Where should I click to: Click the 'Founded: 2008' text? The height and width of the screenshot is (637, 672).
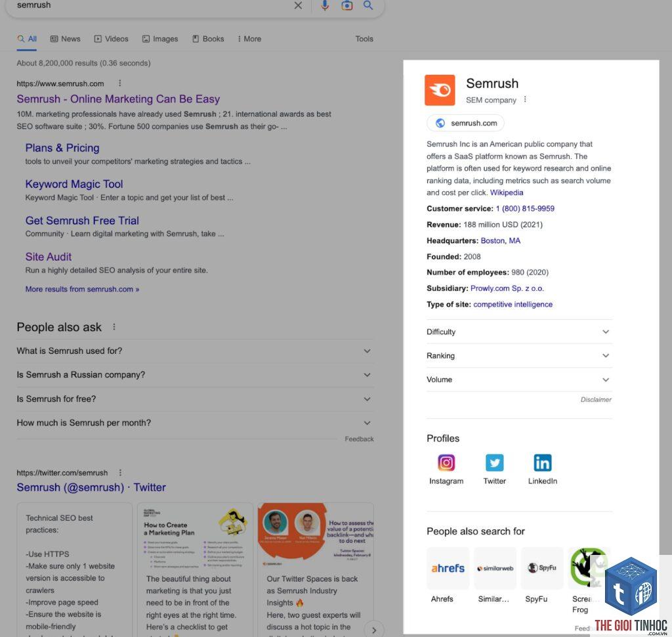[x=453, y=257]
